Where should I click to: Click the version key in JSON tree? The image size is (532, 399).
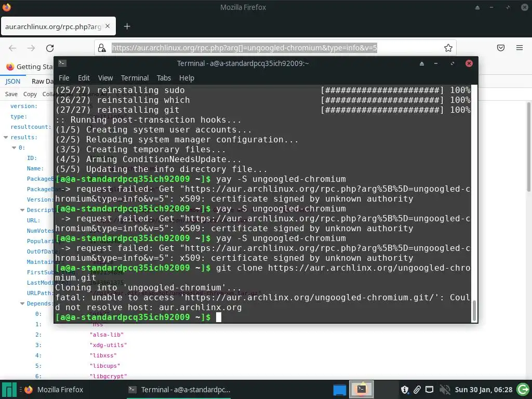(24, 106)
